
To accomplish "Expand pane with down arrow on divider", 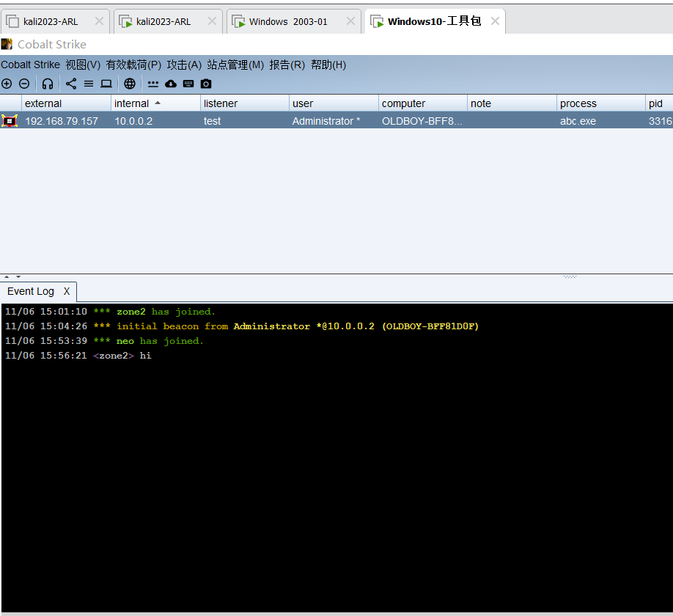I will click(x=18, y=277).
